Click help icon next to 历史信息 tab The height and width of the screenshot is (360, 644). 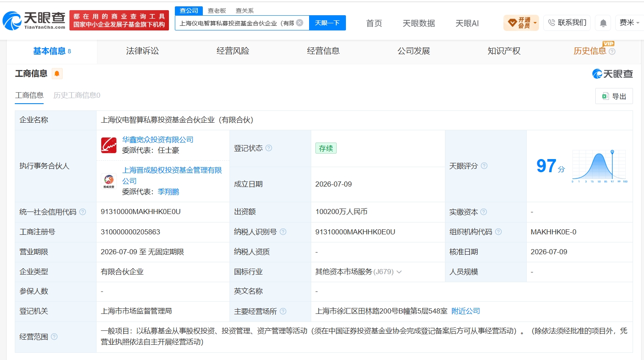612,52
